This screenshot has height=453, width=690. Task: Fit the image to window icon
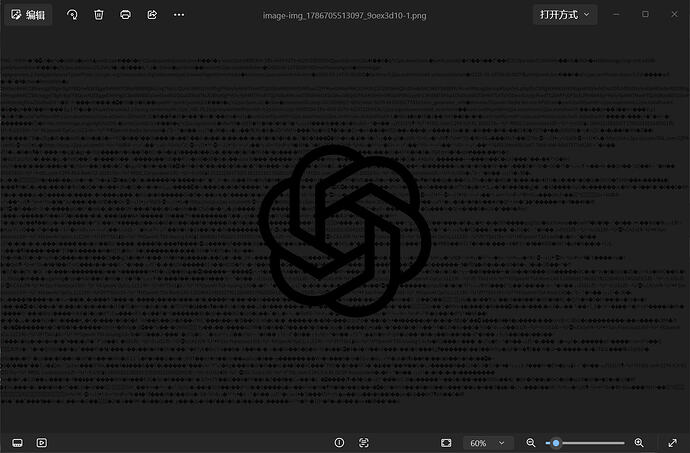click(446, 443)
